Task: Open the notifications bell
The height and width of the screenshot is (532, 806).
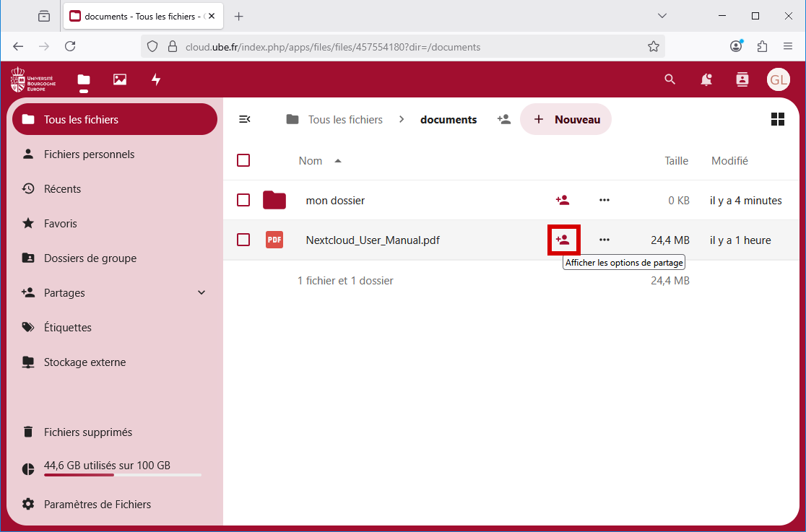Action: (x=706, y=79)
